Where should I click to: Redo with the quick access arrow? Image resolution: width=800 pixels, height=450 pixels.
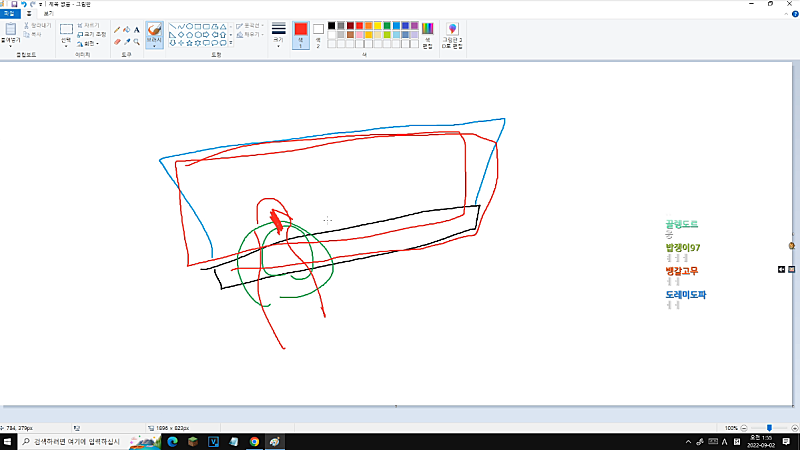pyautogui.click(x=33, y=4)
